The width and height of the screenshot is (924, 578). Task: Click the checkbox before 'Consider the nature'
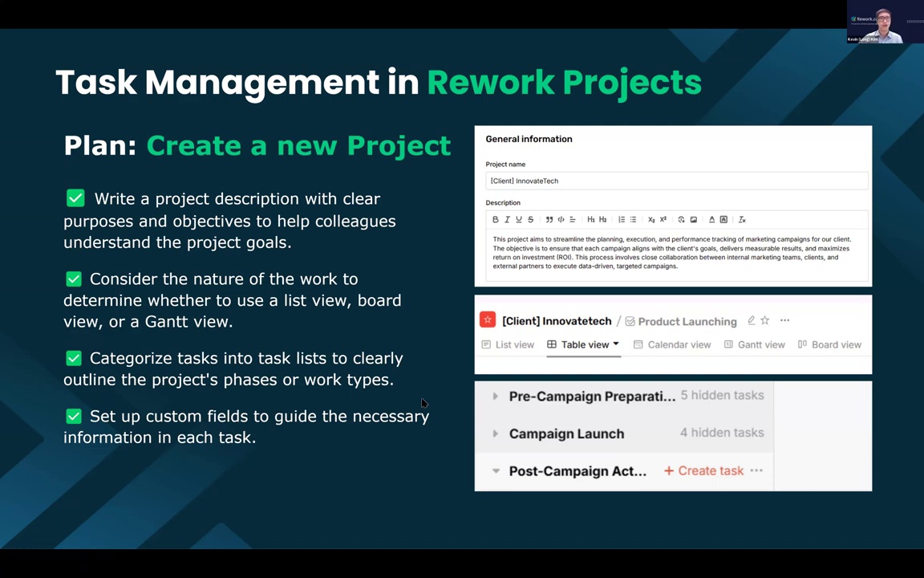[74, 279]
